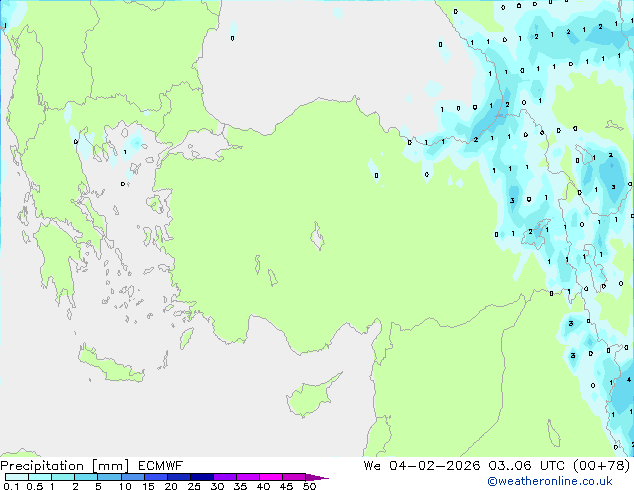The image size is (634, 490).
Task: Click the '35' legend value
Action: point(240,486)
